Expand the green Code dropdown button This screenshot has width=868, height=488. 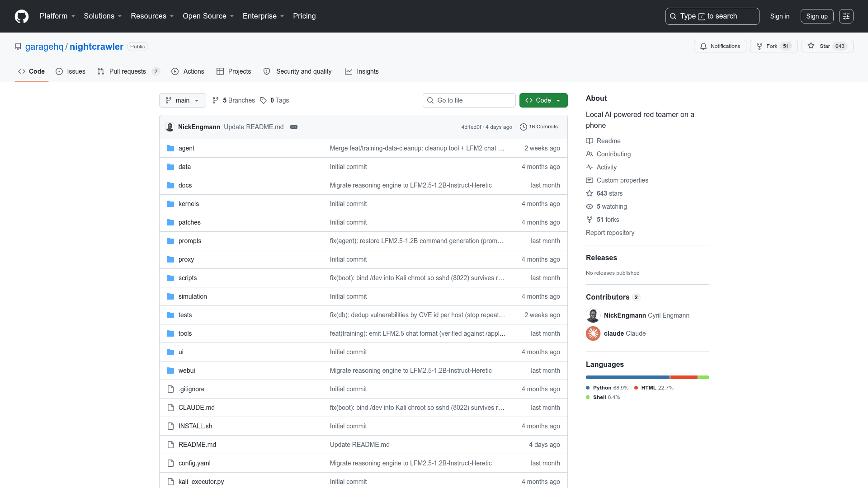543,100
